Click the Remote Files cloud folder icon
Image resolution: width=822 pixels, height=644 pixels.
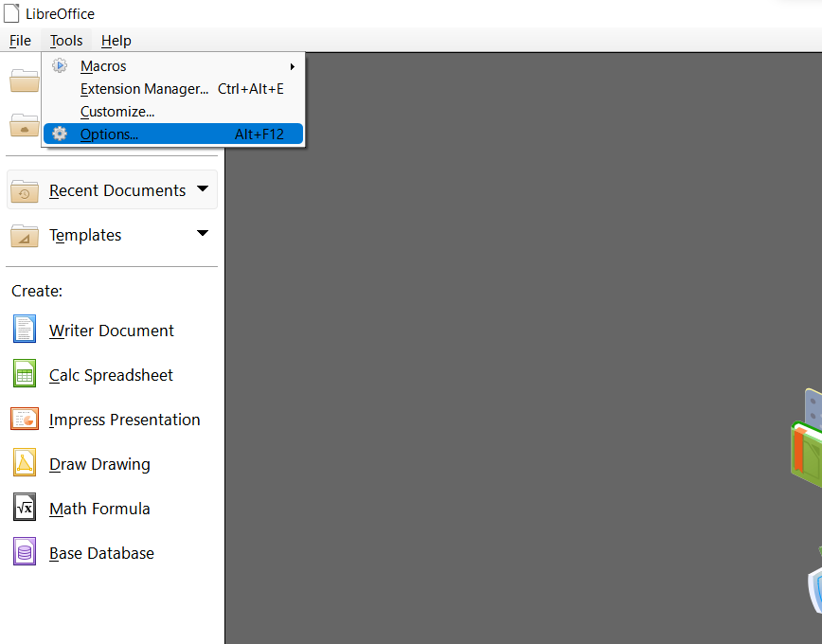[24, 125]
